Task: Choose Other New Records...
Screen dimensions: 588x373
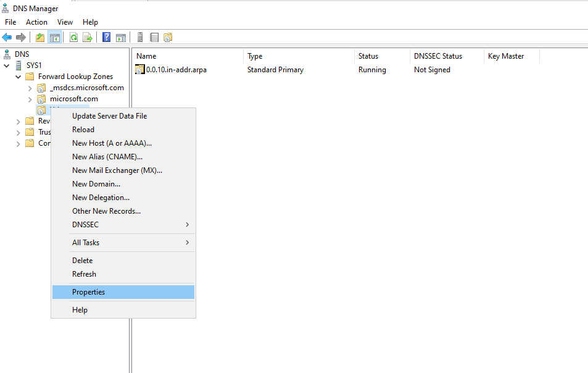Action: [x=123, y=211]
